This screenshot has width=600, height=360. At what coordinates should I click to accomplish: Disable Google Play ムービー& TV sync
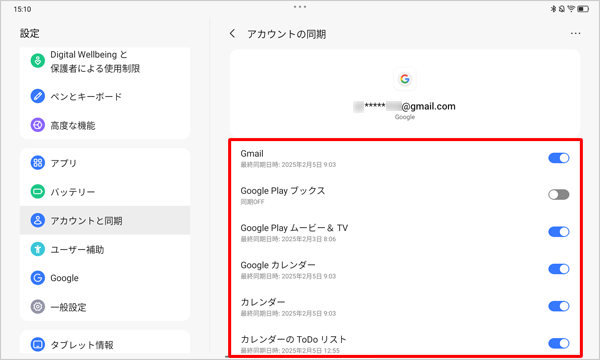(x=559, y=232)
